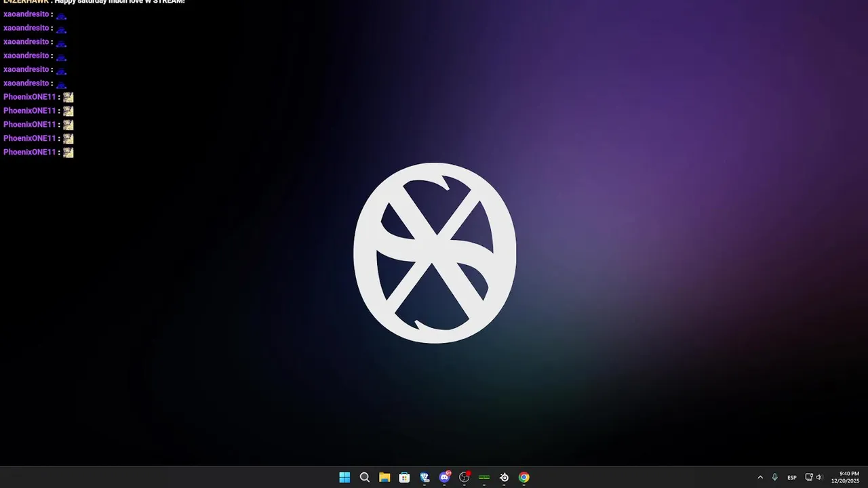Click the microphone tray icon
868x488 pixels.
(x=774, y=477)
